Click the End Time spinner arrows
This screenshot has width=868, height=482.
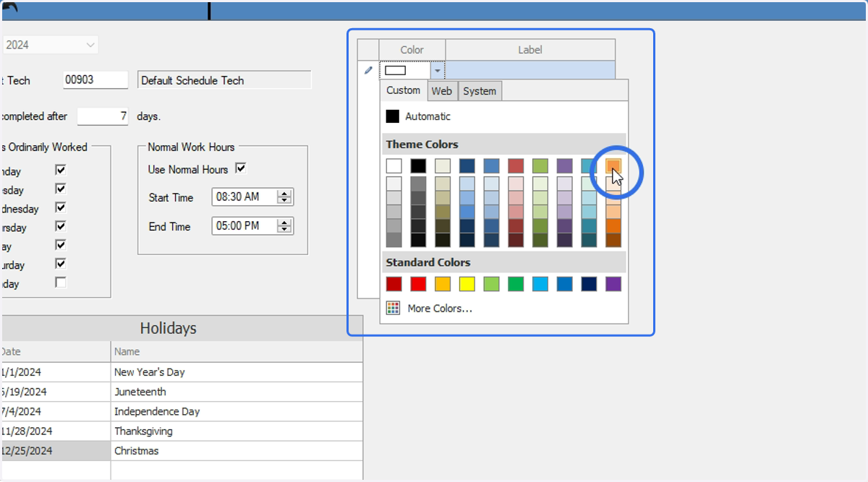(x=285, y=225)
